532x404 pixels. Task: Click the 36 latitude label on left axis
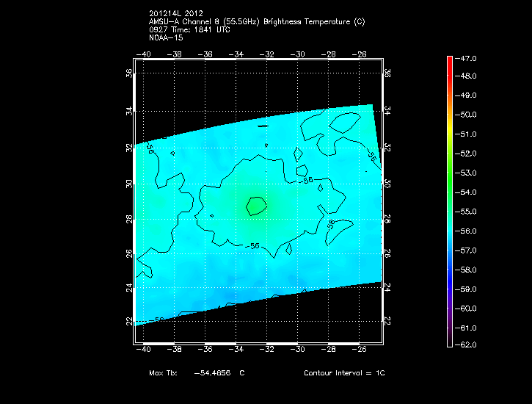[x=129, y=73]
